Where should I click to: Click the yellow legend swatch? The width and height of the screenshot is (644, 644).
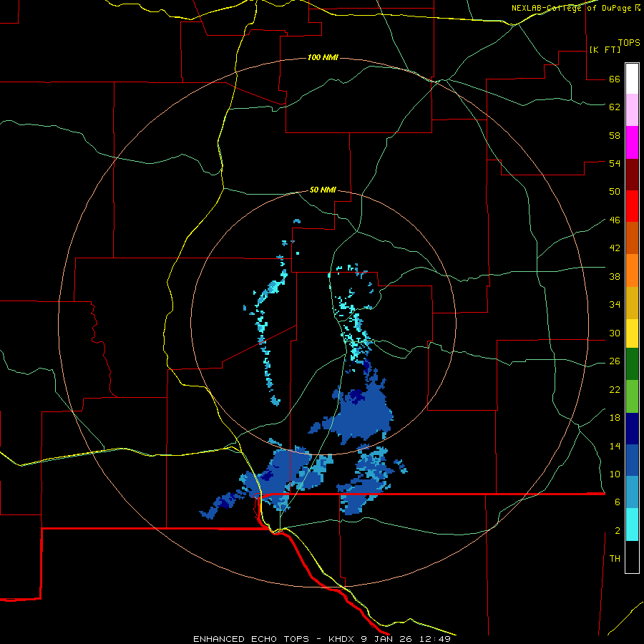coord(632,333)
